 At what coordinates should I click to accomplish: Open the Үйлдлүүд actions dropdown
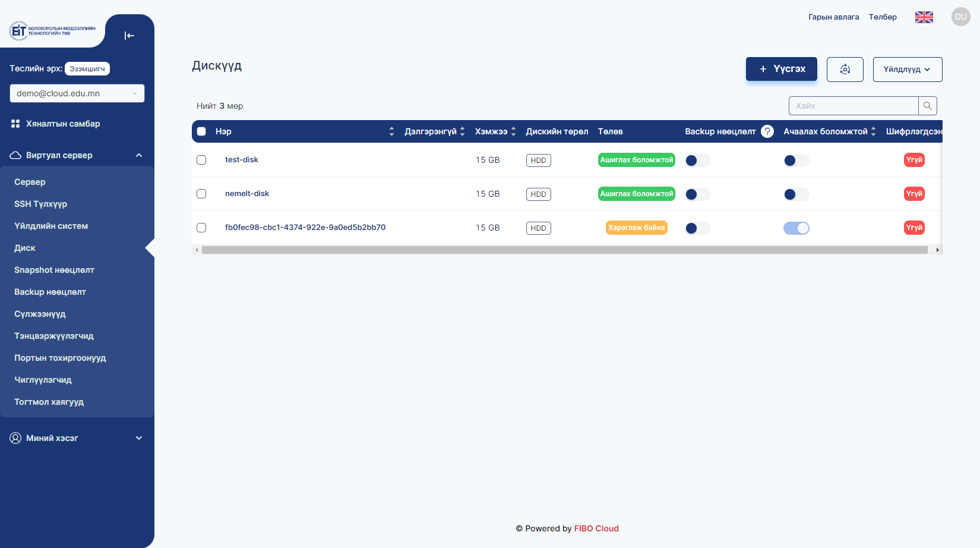point(908,70)
